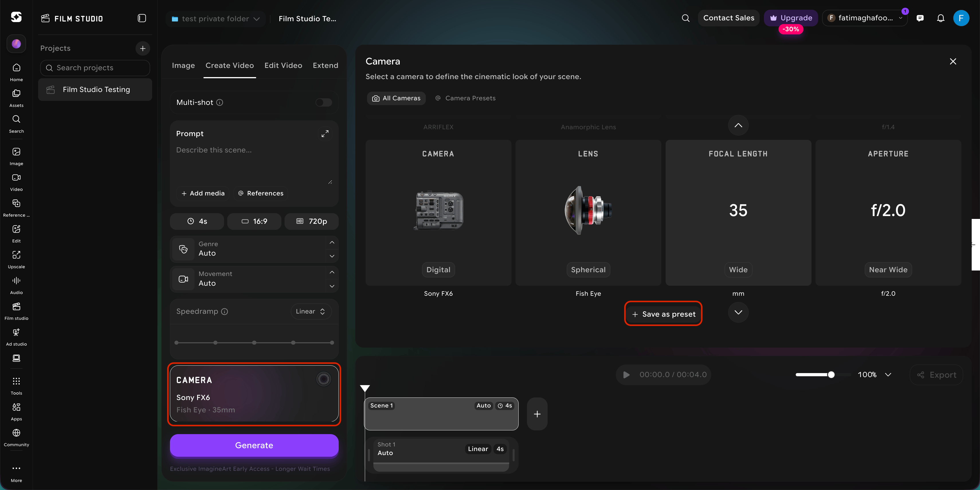Add a new scene to timeline
The image size is (980, 490).
pyautogui.click(x=537, y=414)
